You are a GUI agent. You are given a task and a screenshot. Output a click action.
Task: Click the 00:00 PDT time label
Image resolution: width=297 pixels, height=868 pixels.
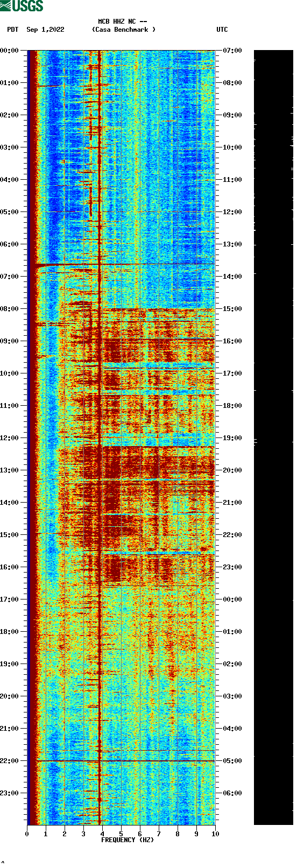10,51
